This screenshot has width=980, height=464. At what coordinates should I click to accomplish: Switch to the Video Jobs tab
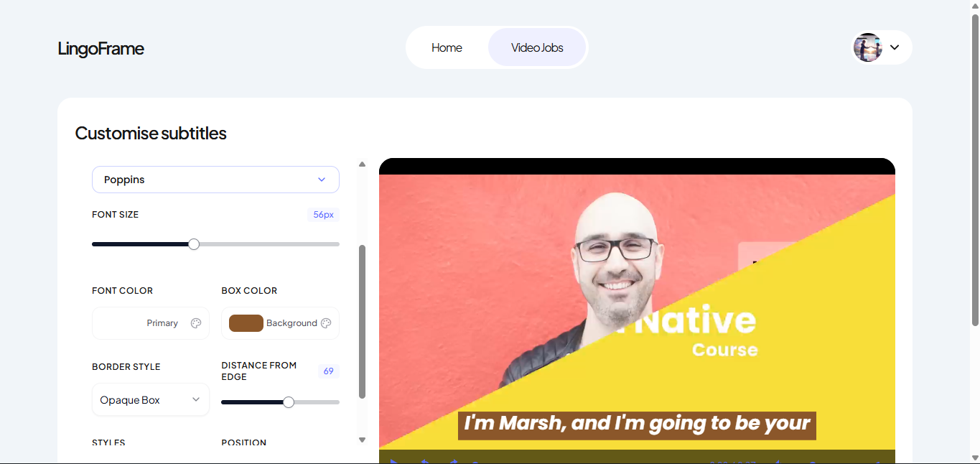pos(537,47)
